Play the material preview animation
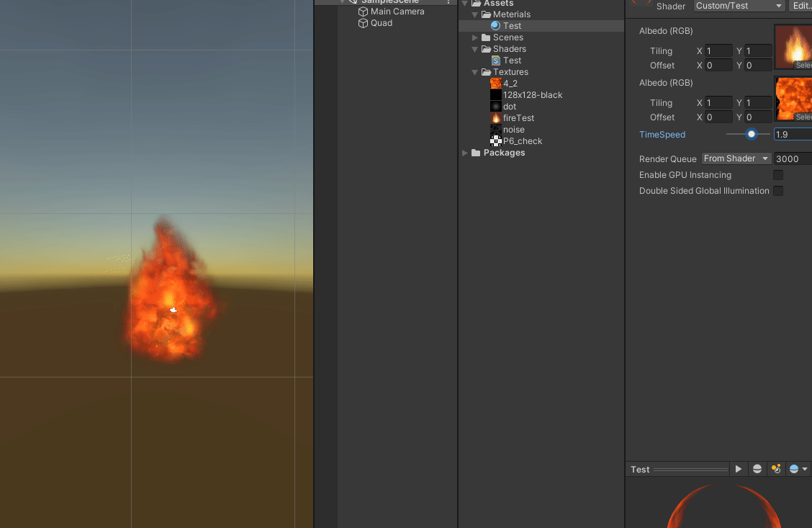Image resolution: width=812 pixels, height=528 pixels. (739, 469)
